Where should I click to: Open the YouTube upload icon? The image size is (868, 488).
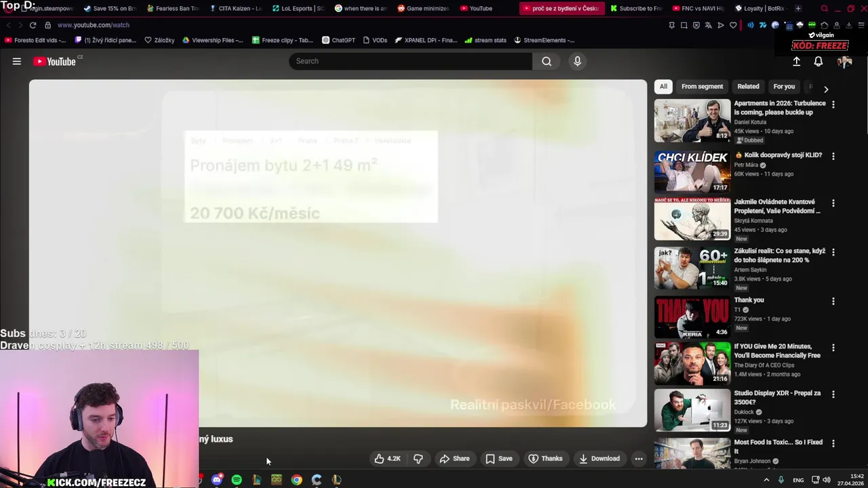click(x=797, y=62)
